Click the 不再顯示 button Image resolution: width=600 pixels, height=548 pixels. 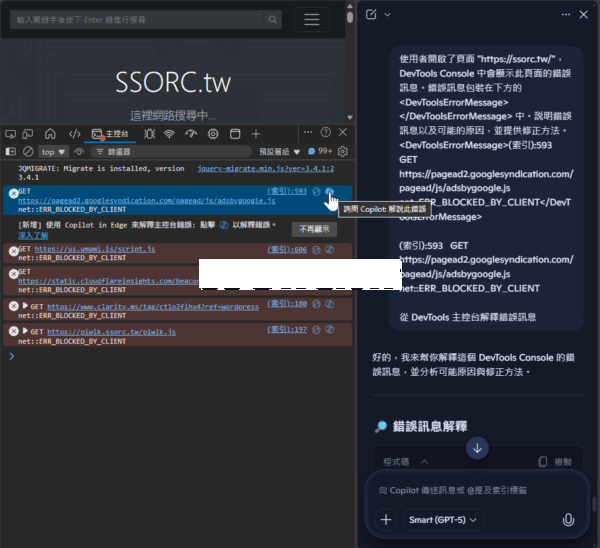tap(314, 229)
